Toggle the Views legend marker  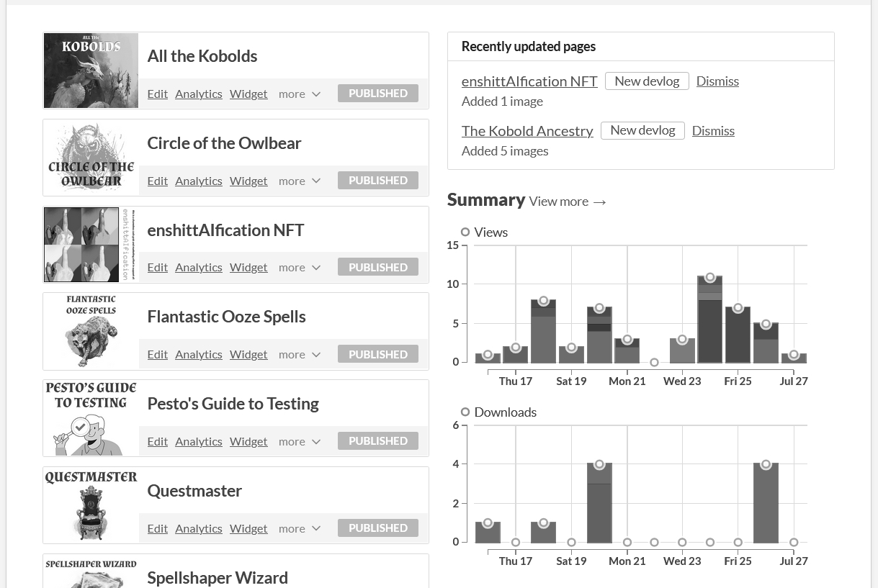465,232
